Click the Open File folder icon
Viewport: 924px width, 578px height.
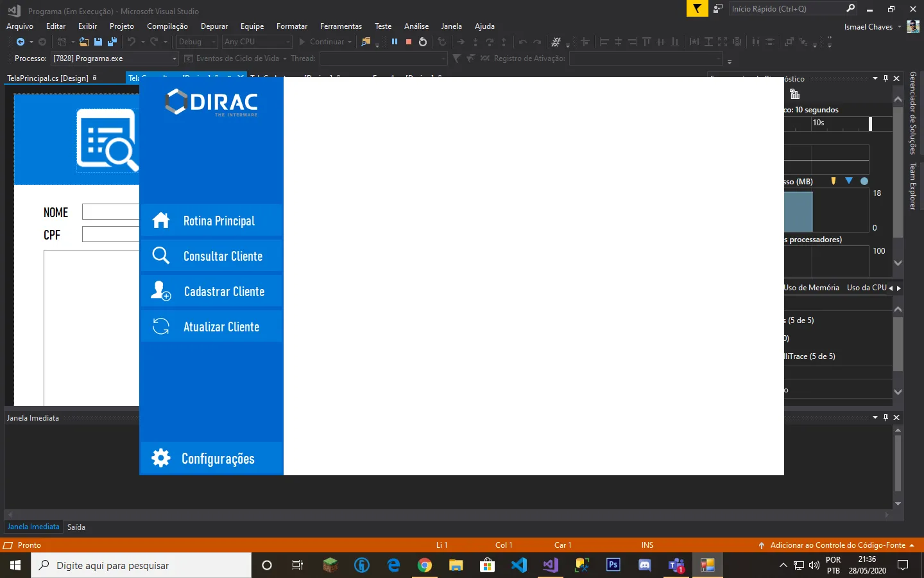(x=84, y=42)
